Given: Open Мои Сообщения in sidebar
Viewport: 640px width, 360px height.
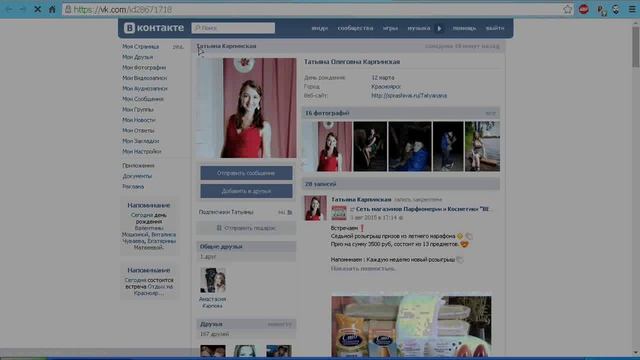Looking at the screenshot, I should pos(143,99).
